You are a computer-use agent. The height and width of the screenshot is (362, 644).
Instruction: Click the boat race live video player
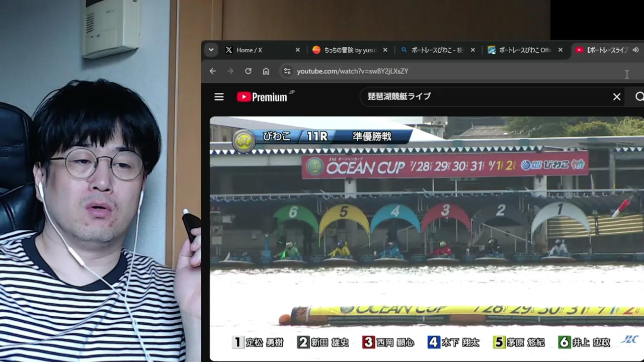[427, 239]
